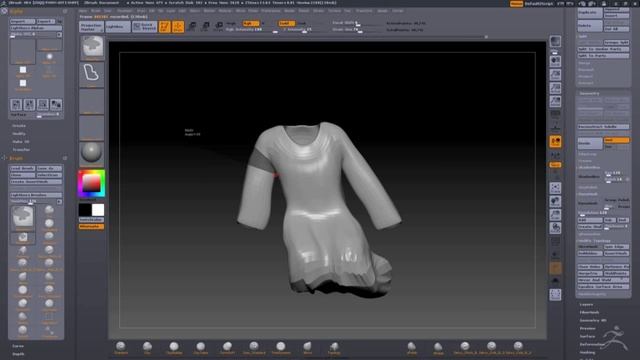
Task: Expand the Geometry HD subpalette
Action: click(x=593, y=320)
